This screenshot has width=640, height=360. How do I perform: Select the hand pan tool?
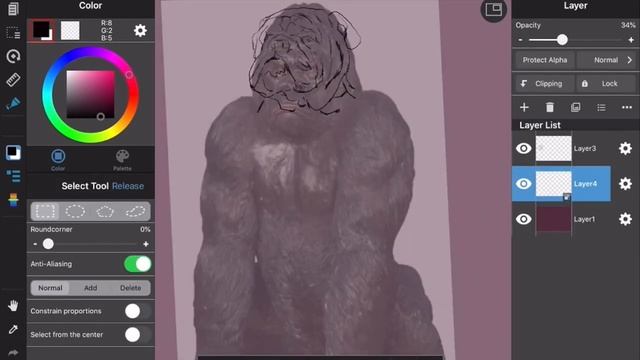coord(13,305)
